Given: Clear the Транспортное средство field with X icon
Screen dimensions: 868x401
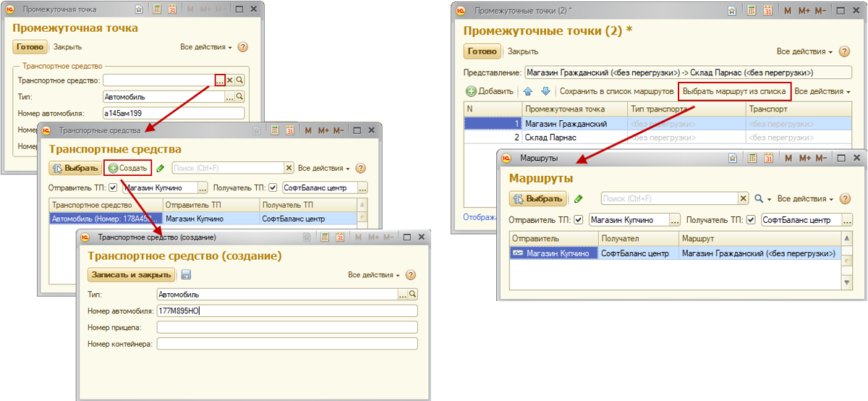Looking at the screenshot, I should coord(230,80).
